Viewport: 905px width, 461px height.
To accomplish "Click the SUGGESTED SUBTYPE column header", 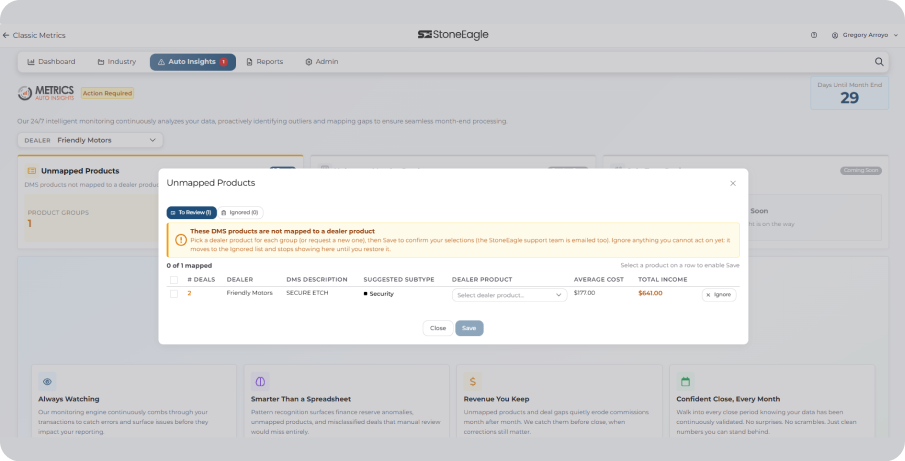I will point(399,280).
